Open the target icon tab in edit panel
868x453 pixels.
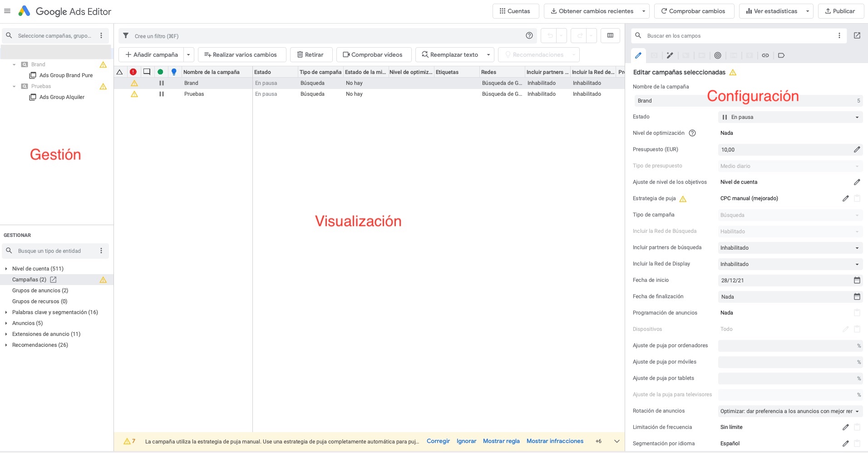pyautogui.click(x=717, y=55)
